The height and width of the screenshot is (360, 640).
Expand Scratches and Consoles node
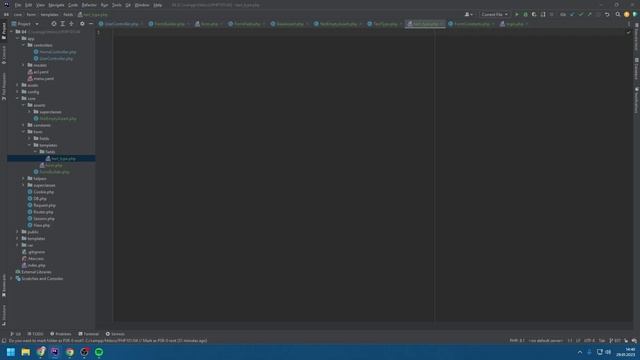(12, 278)
